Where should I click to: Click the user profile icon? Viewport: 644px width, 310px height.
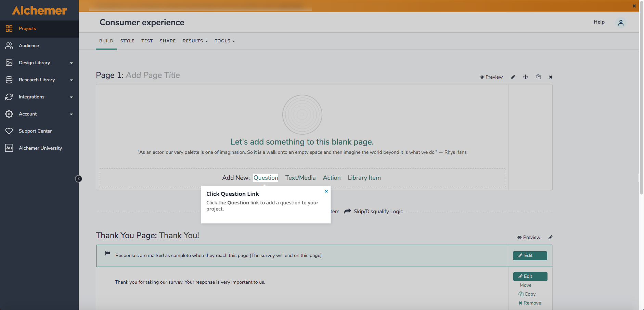click(x=621, y=23)
